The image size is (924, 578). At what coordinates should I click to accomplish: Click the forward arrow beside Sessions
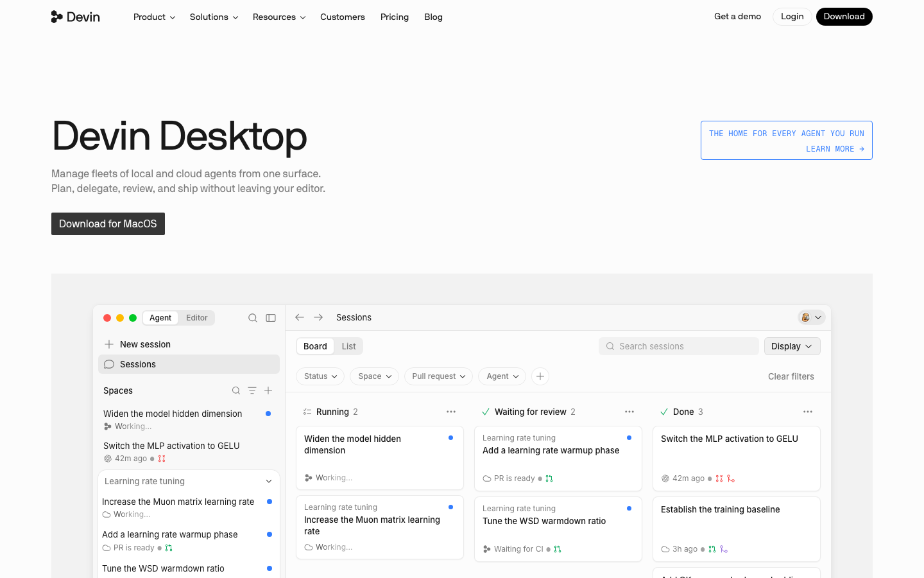pyautogui.click(x=318, y=317)
